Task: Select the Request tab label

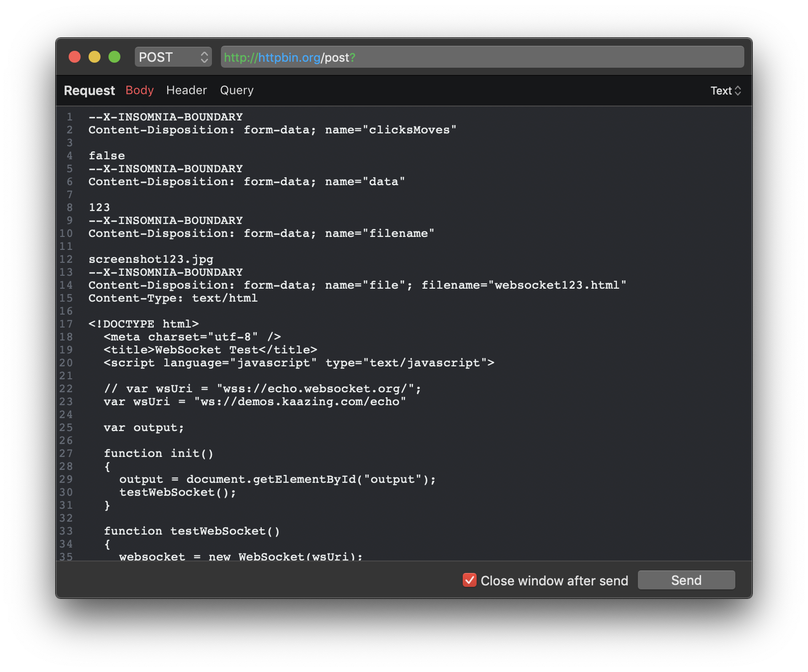Action: (89, 90)
